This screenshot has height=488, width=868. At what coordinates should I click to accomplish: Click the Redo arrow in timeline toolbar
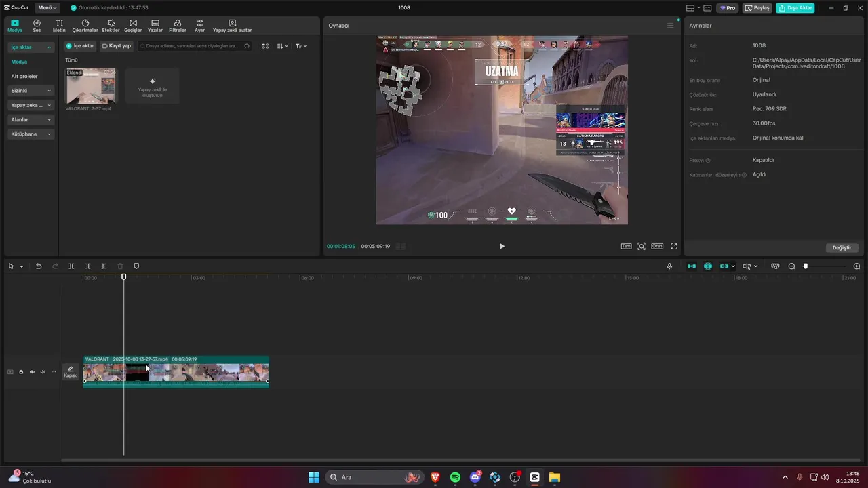[55, 266]
